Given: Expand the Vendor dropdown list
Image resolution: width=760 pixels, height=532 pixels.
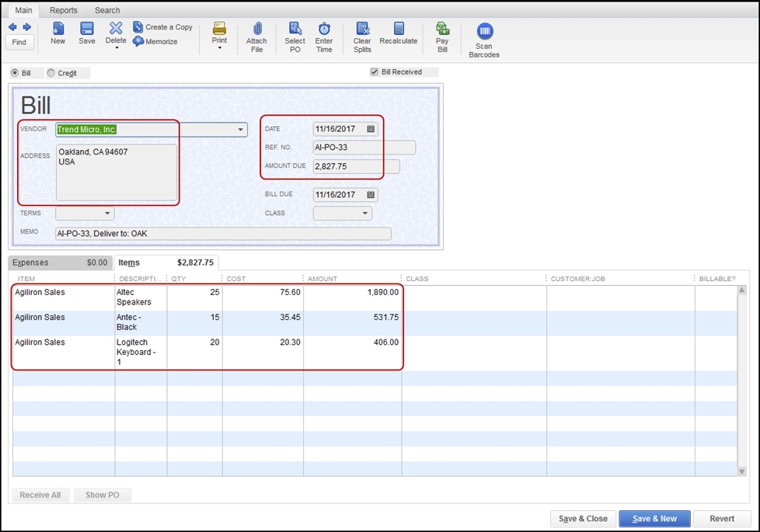Looking at the screenshot, I should (241, 130).
